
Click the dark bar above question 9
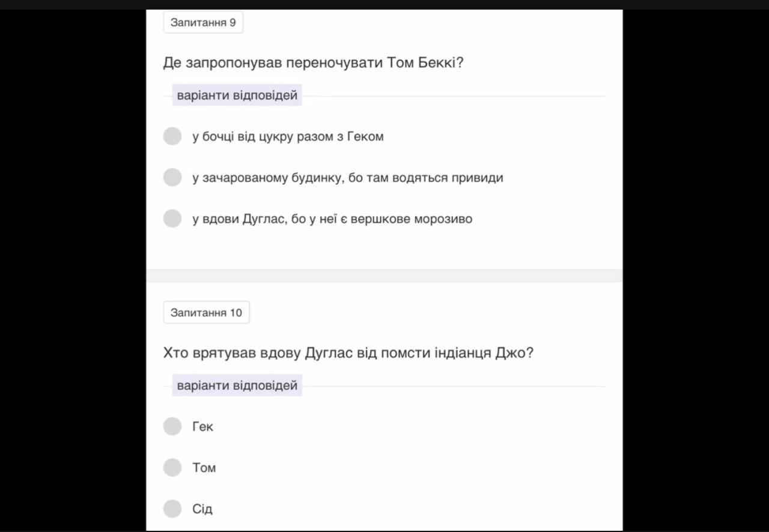tap(384, 5)
